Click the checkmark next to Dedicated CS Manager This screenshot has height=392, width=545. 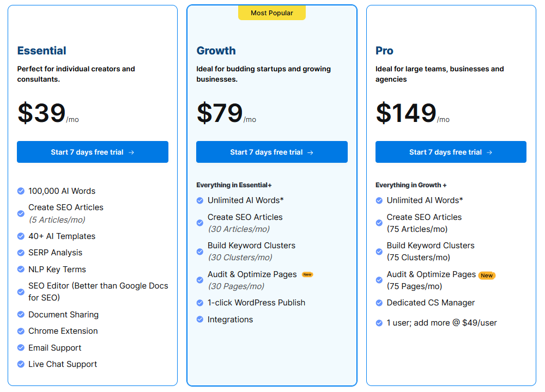click(379, 303)
